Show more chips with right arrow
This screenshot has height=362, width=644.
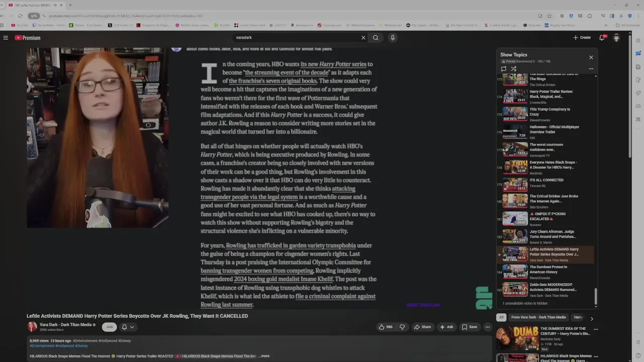pos(592,318)
